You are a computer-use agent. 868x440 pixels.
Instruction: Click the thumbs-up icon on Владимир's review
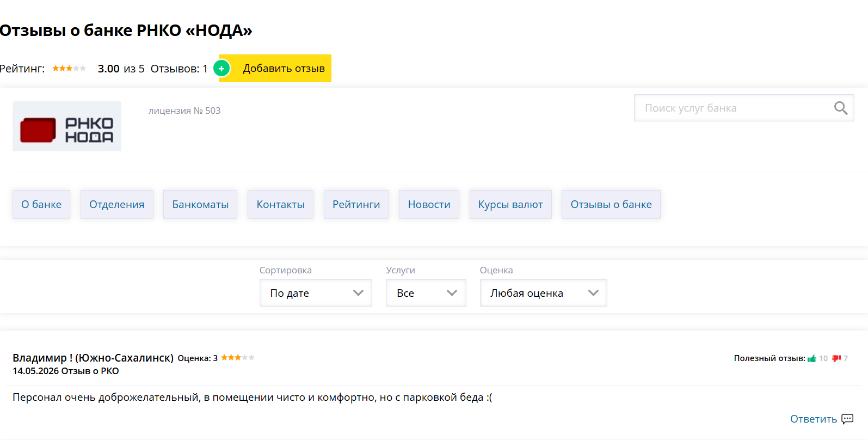click(x=812, y=358)
